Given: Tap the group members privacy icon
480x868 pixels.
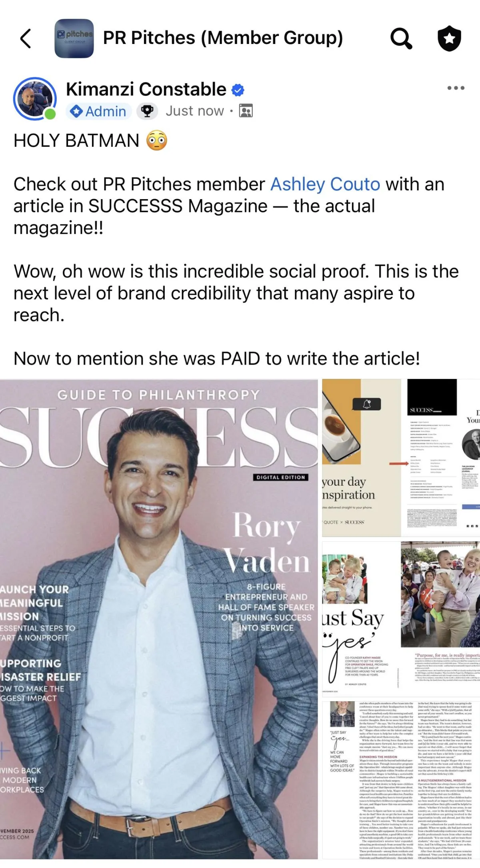Looking at the screenshot, I should coord(246,111).
